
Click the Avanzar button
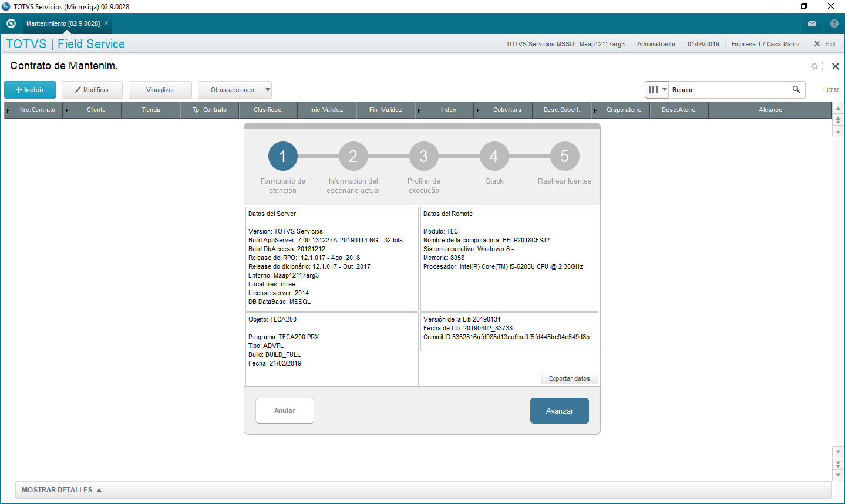[560, 411]
